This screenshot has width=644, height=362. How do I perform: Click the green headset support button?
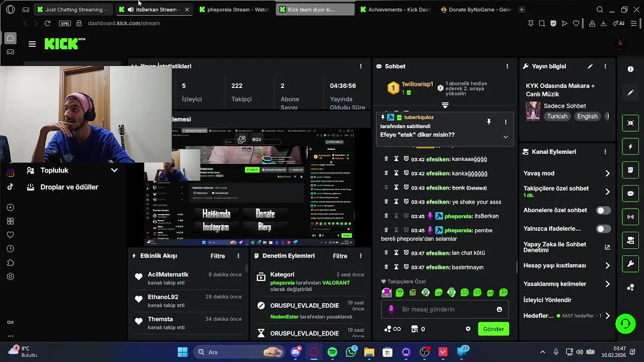(x=625, y=323)
